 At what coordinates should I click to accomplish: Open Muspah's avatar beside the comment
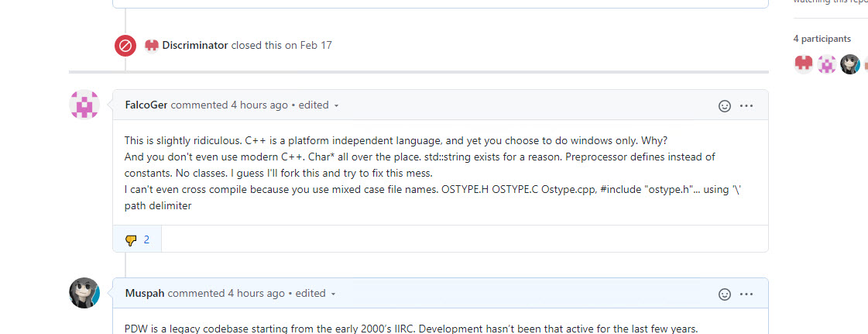point(84,293)
